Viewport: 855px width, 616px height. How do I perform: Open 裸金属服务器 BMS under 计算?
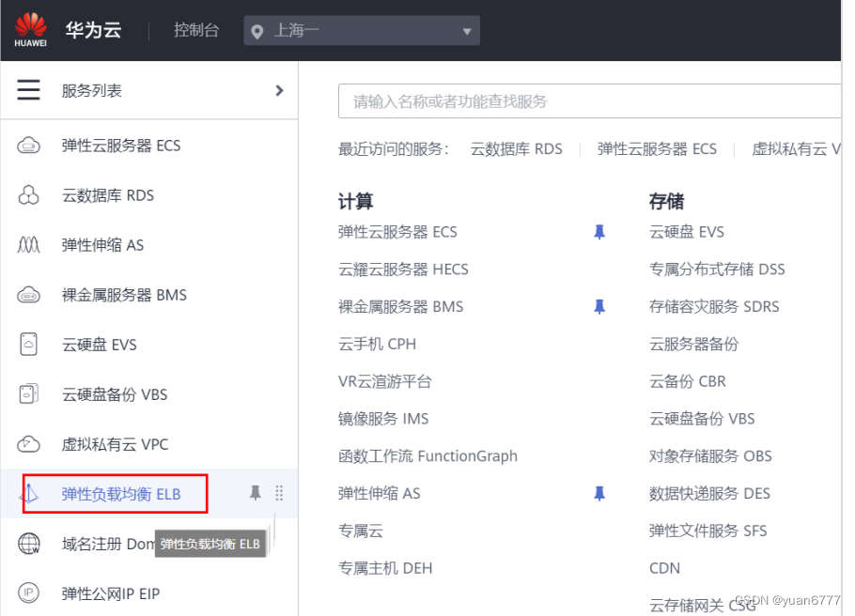pos(401,306)
